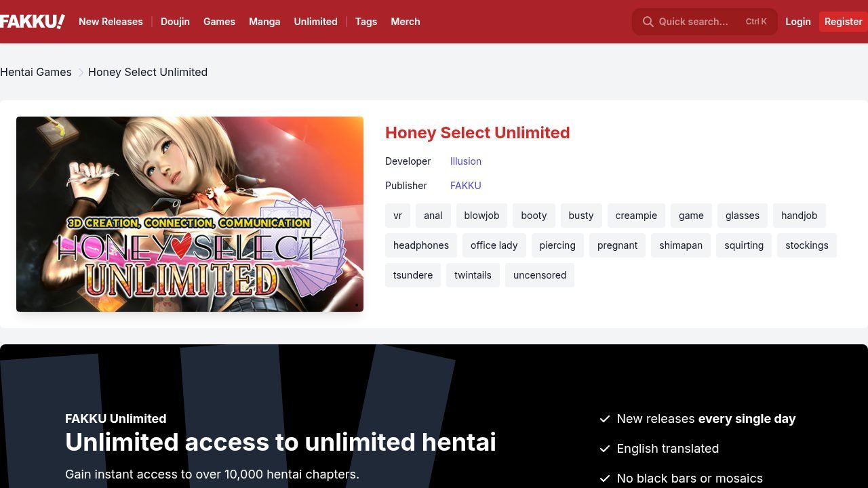This screenshot has height=488, width=868.
Task: Click the FAKKU logo
Action: click(x=33, y=22)
